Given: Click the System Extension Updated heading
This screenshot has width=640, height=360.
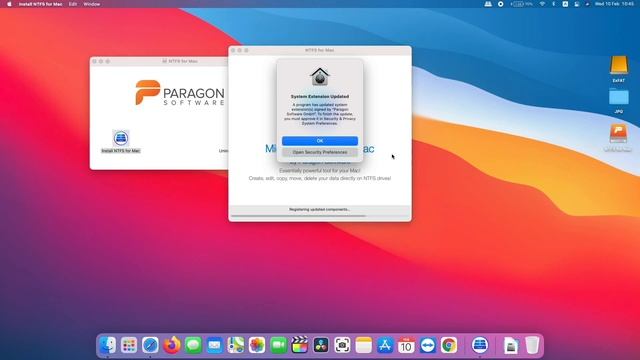Looking at the screenshot, I should 320,97.
